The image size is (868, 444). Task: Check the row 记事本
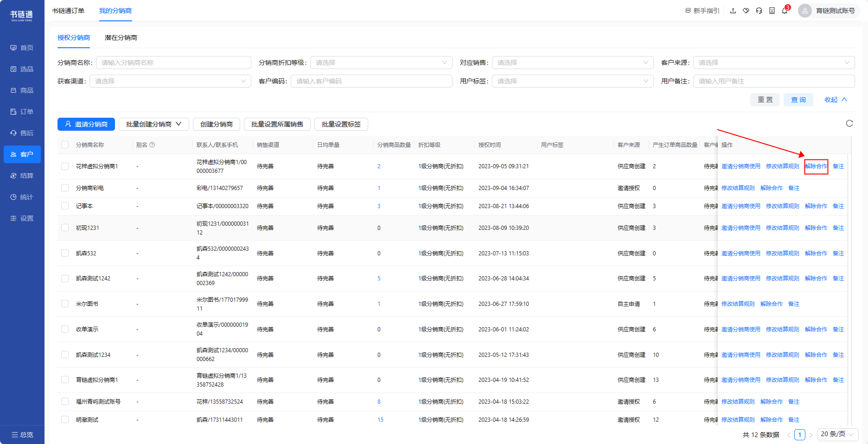(65, 206)
